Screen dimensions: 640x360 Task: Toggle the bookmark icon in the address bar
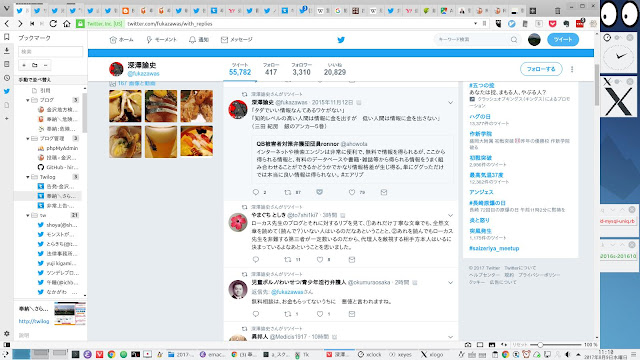[x=484, y=24]
